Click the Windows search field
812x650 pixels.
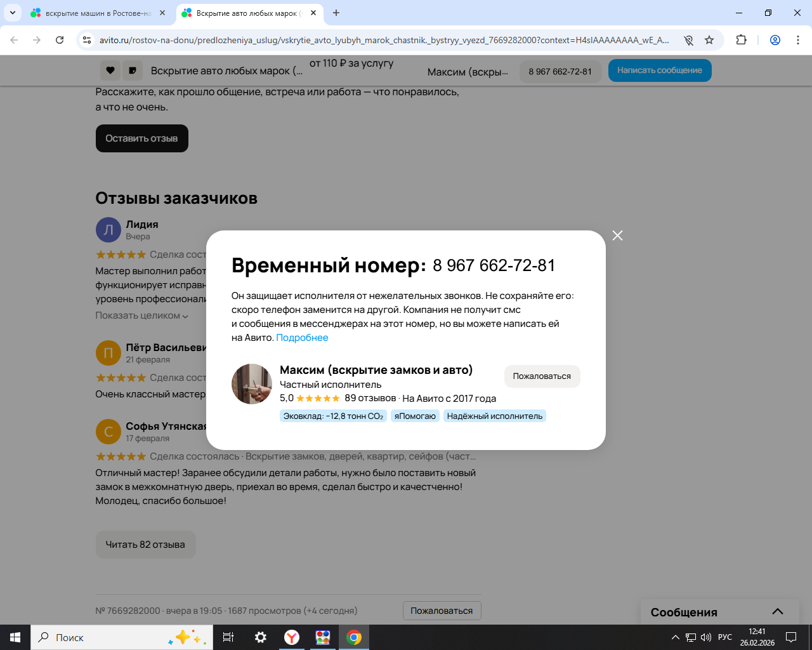[x=104, y=637]
